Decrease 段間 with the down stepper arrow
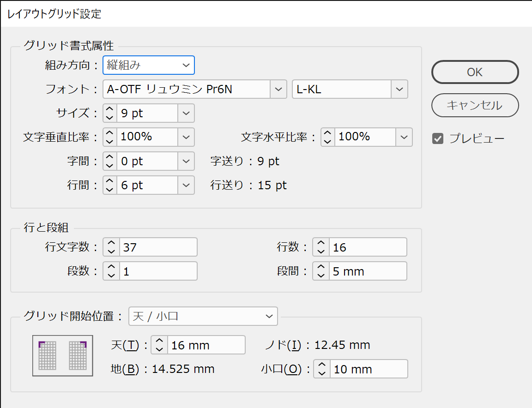 click(x=321, y=276)
